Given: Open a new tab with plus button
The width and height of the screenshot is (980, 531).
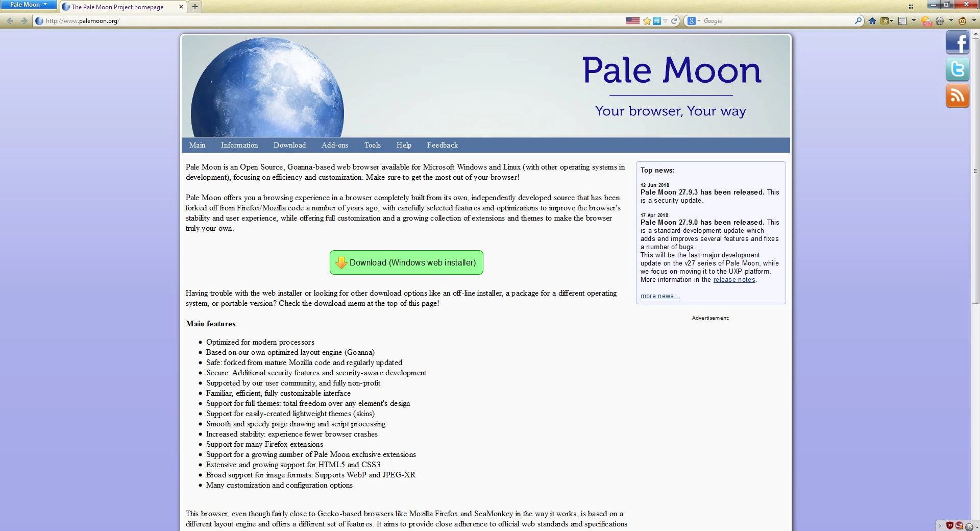Looking at the screenshot, I should 194,7.
